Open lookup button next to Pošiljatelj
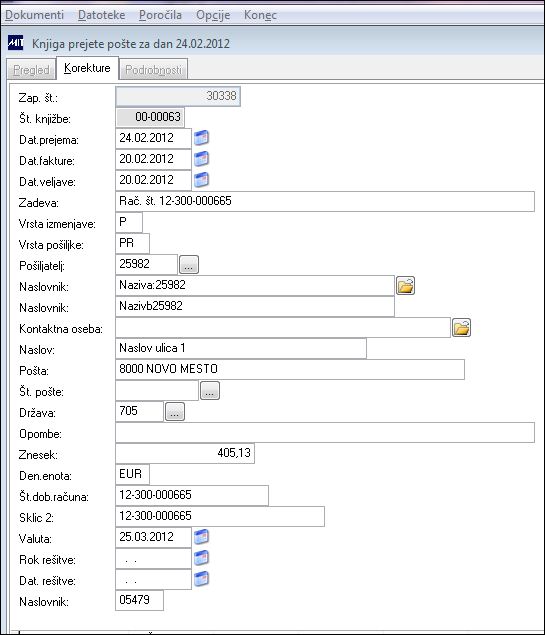This screenshot has height=635, width=545. (x=189, y=265)
